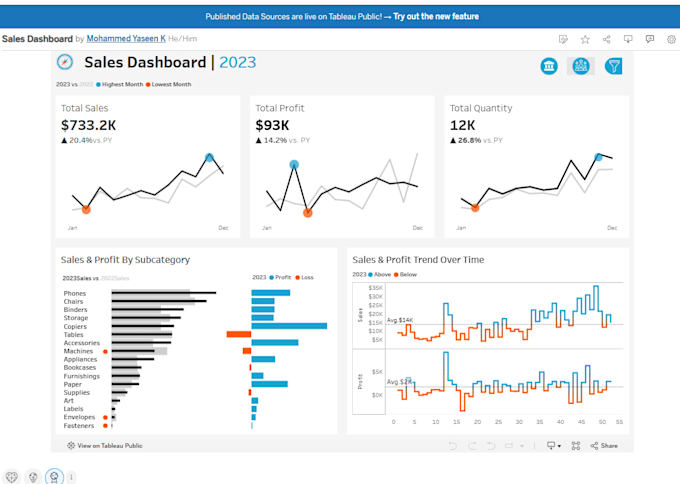Open the blue funnel filter icon
Image resolution: width=680 pixels, height=484 pixels.
coord(614,66)
